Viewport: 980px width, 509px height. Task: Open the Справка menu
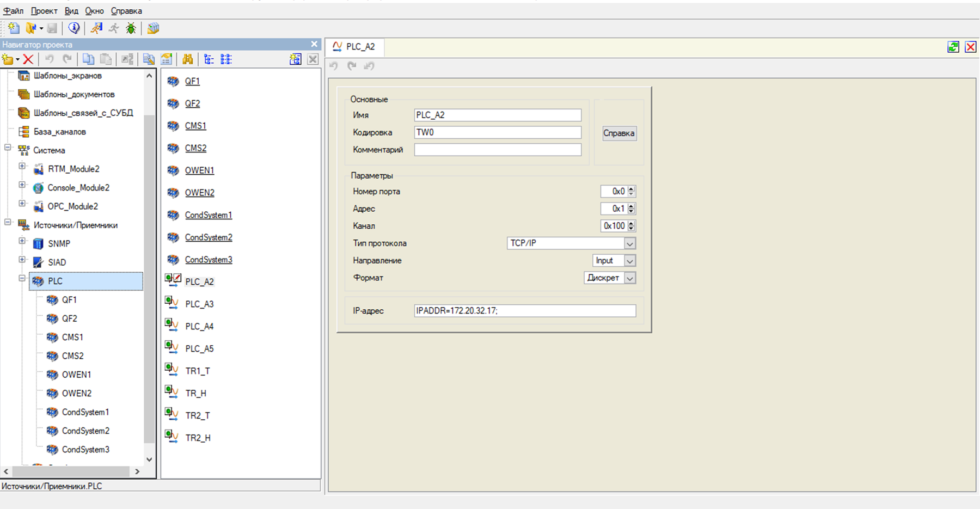pyautogui.click(x=126, y=11)
